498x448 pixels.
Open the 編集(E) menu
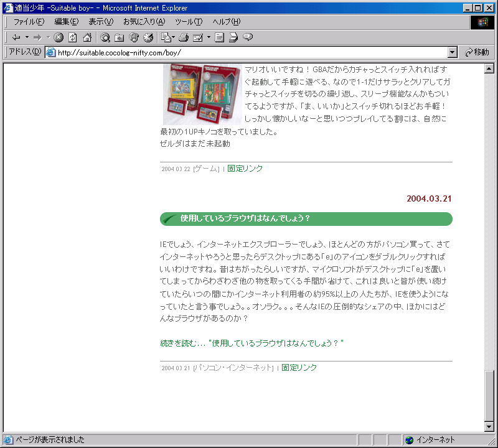(67, 22)
